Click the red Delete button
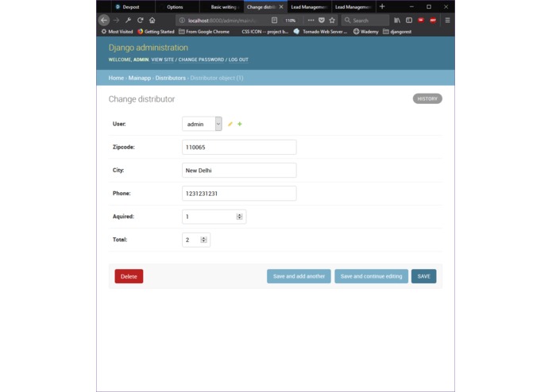Viewport: 552px width, 392px height. (129, 276)
